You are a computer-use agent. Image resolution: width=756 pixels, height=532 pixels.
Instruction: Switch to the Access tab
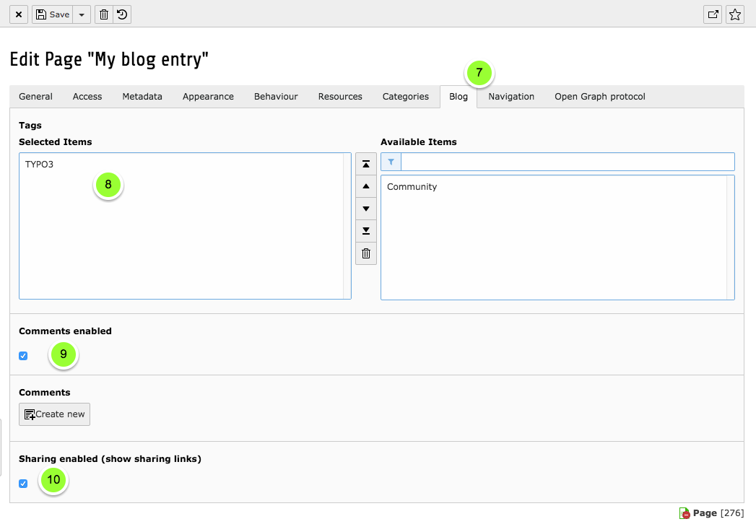click(87, 97)
